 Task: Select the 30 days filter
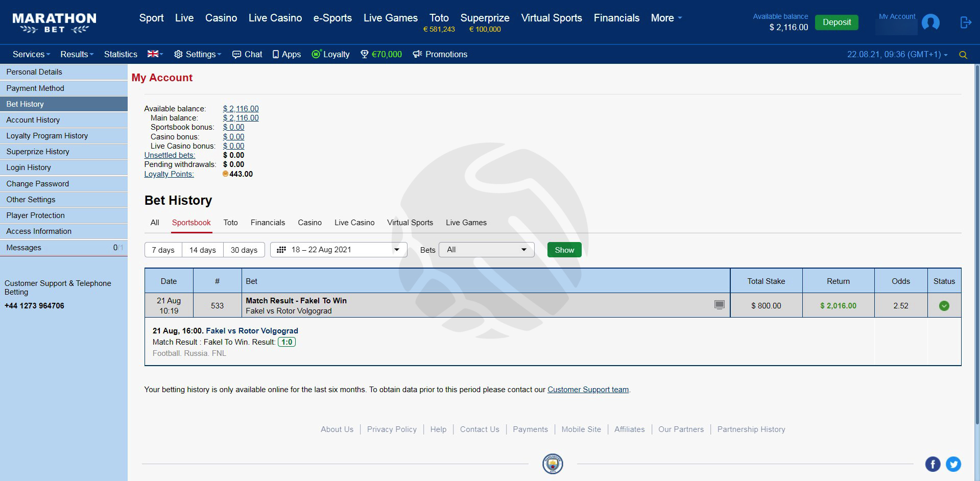[244, 250]
